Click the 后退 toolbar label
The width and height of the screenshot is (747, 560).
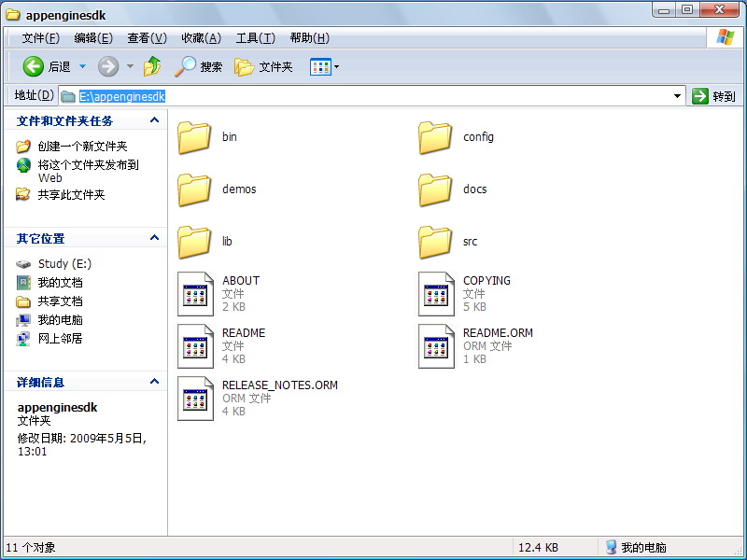(x=59, y=67)
